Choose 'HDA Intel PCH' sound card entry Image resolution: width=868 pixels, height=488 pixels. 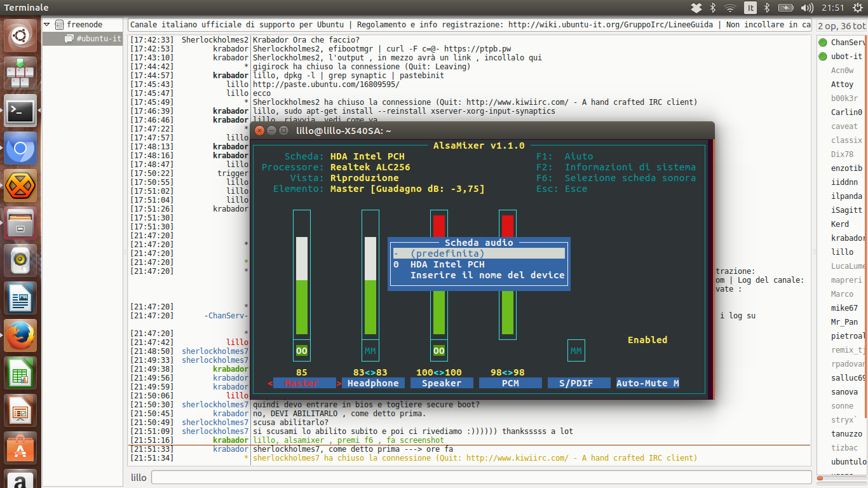tap(478, 264)
